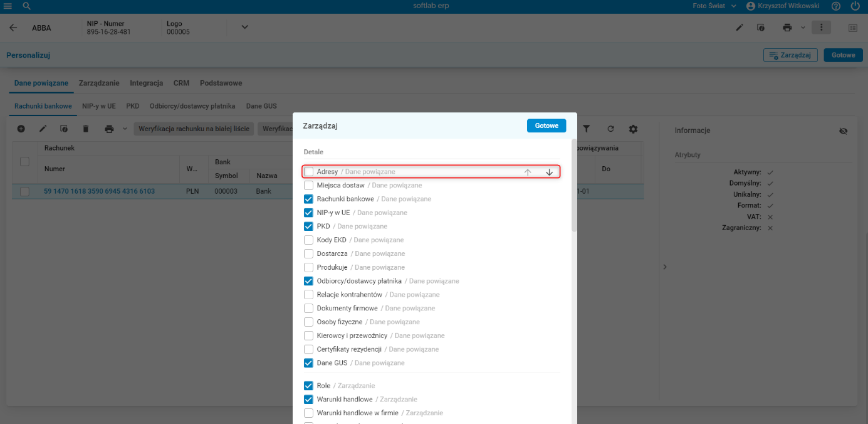Uncheck the Role checkbox
The width and height of the screenshot is (868, 424).
308,386
